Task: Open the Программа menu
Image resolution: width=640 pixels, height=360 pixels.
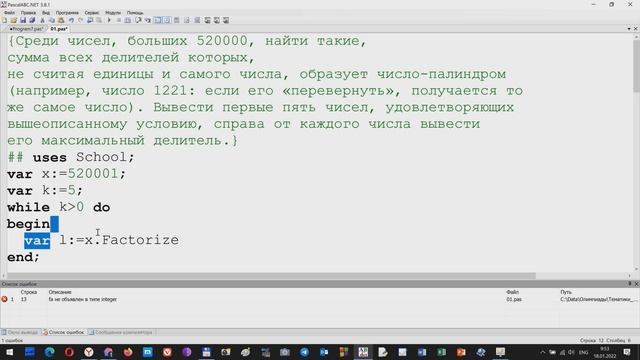Action: (67, 13)
